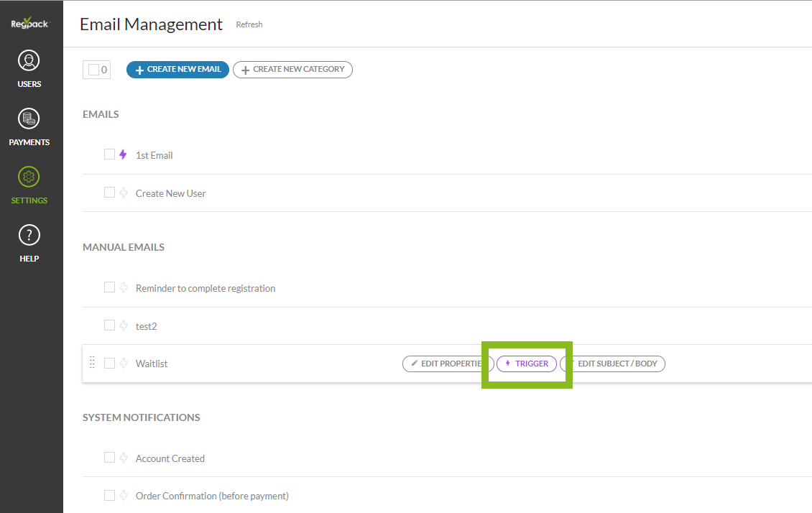This screenshot has width=812, height=513.
Task: Tick the checkbox for 1st Email
Action: click(x=109, y=154)
